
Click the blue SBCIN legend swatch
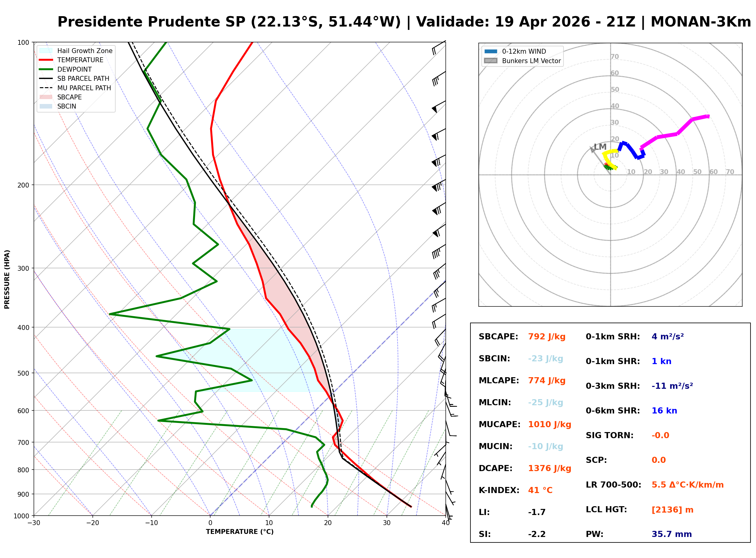click(46, 106)
